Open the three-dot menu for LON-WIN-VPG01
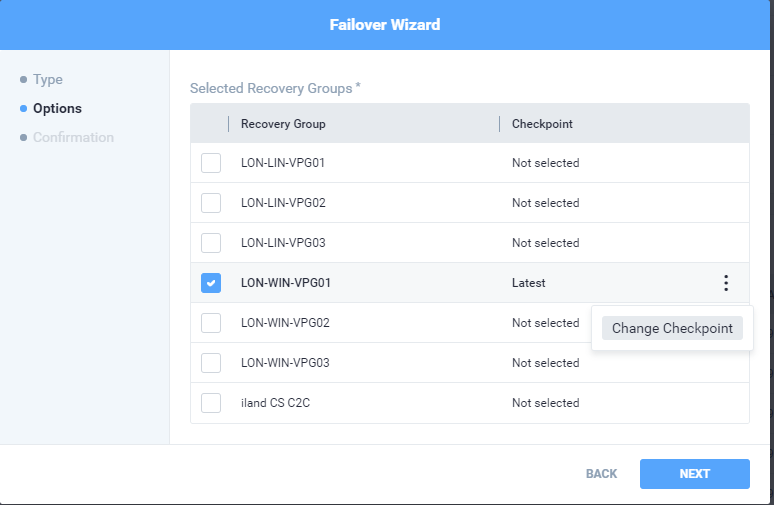 pos(726,283)
